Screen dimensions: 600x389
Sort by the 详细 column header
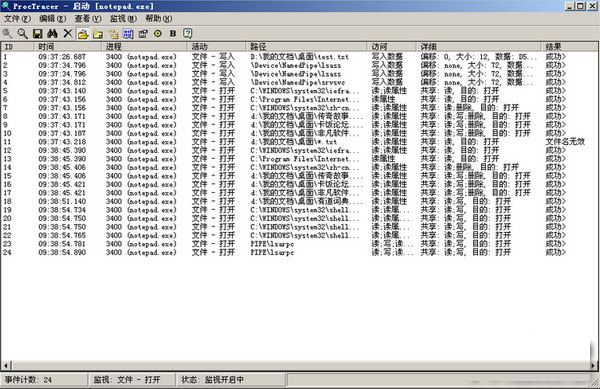(x=479, y=47)
